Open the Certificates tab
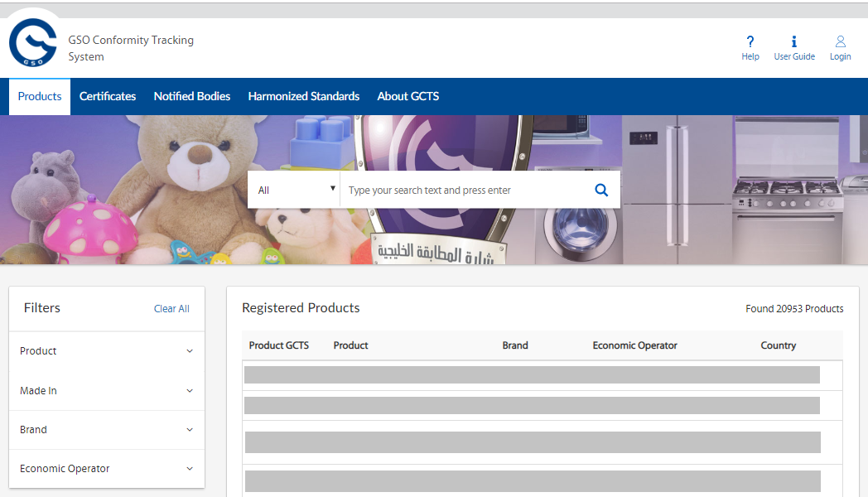The image size is (868, 497). coord(108,96)
